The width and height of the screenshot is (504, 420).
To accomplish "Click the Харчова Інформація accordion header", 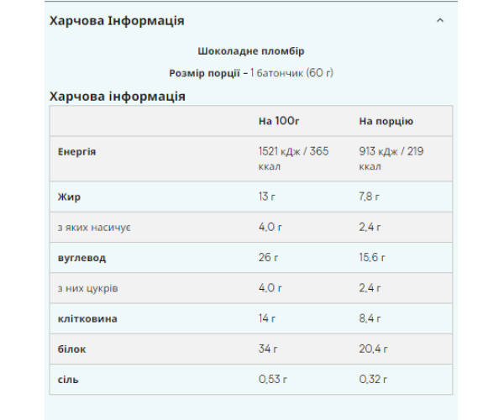I will coord(118,20).
